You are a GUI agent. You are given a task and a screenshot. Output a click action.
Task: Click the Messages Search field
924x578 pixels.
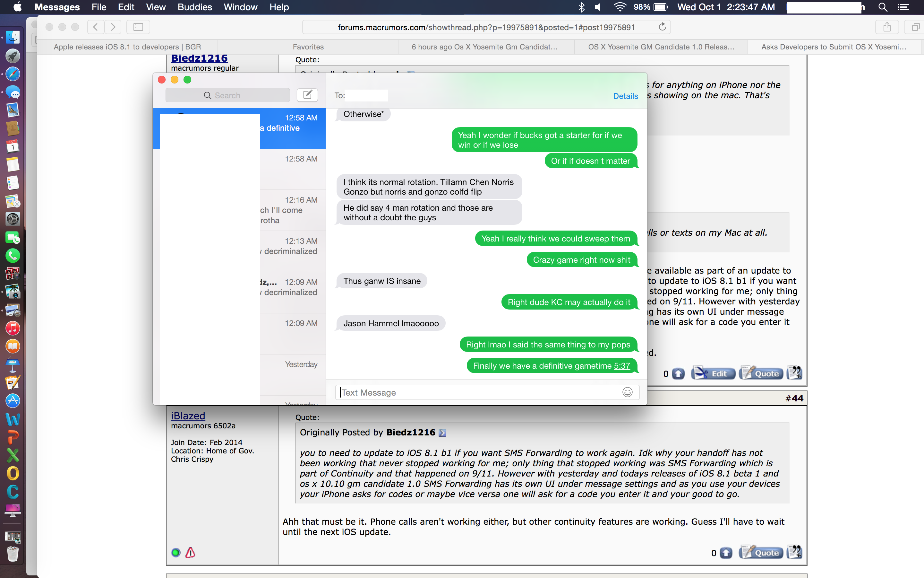coord(227,95)
